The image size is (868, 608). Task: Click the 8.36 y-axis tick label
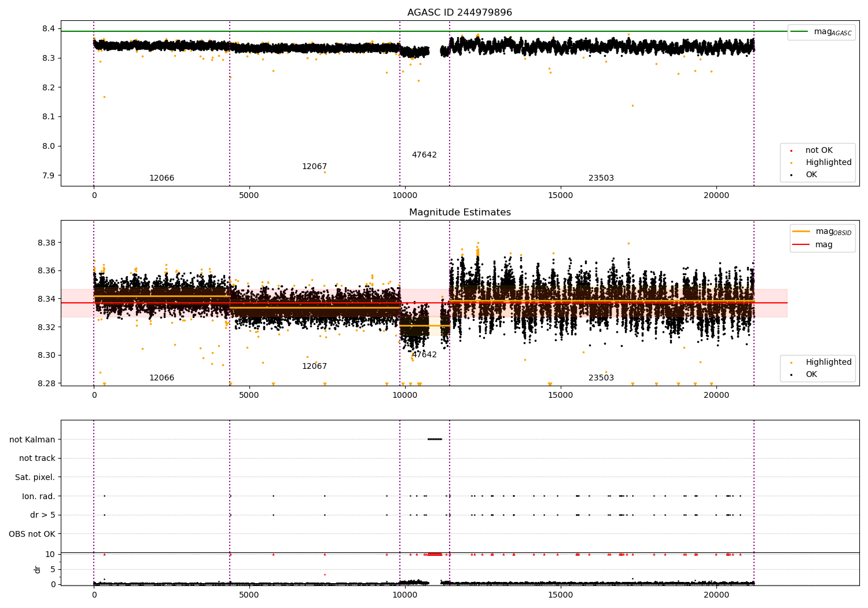pos(47,271)
